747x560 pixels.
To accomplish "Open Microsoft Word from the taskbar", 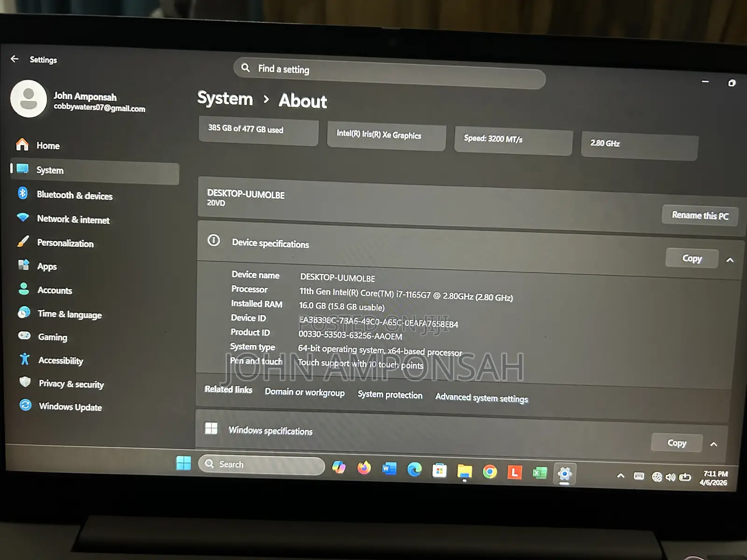I will pyautogui.click(x=389, y=469).
